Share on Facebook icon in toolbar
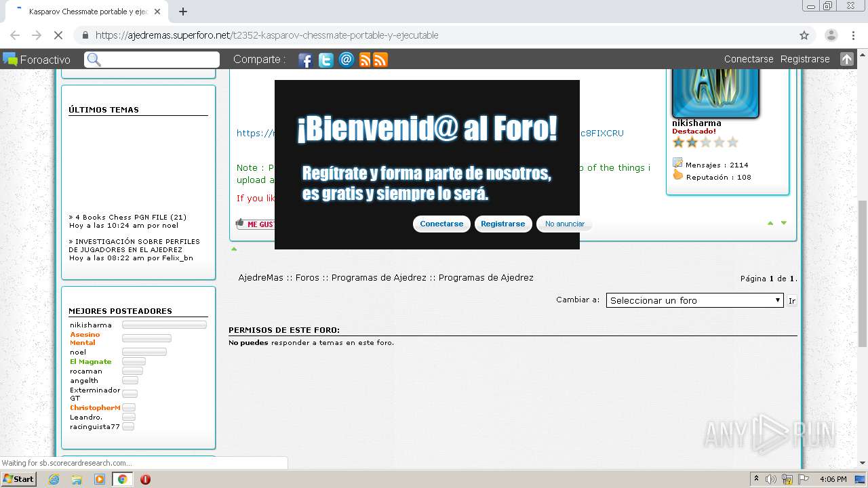 pyautogui.click(x=305, y=60)
